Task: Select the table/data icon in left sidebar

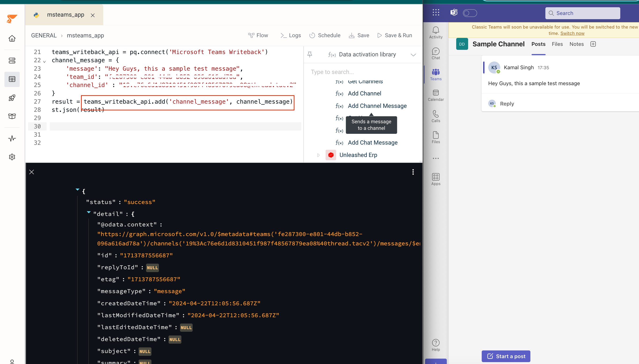Action: [x=12, y=79]
